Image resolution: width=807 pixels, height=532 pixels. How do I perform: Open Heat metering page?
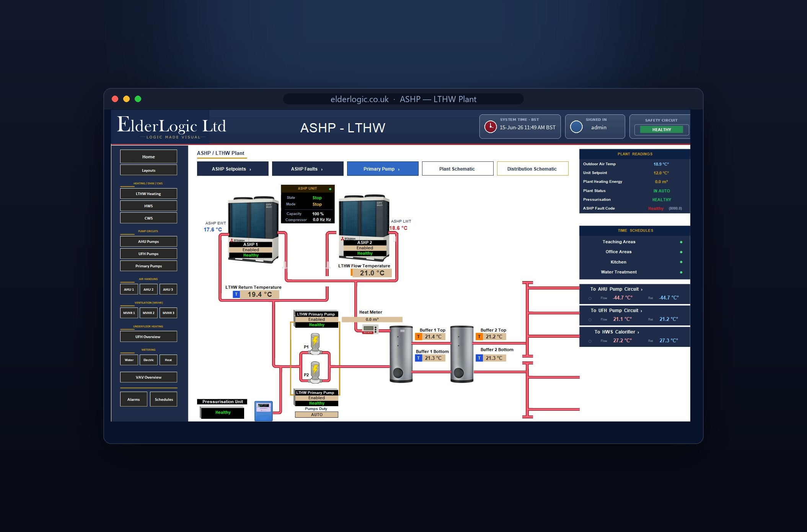pos(168,360)
